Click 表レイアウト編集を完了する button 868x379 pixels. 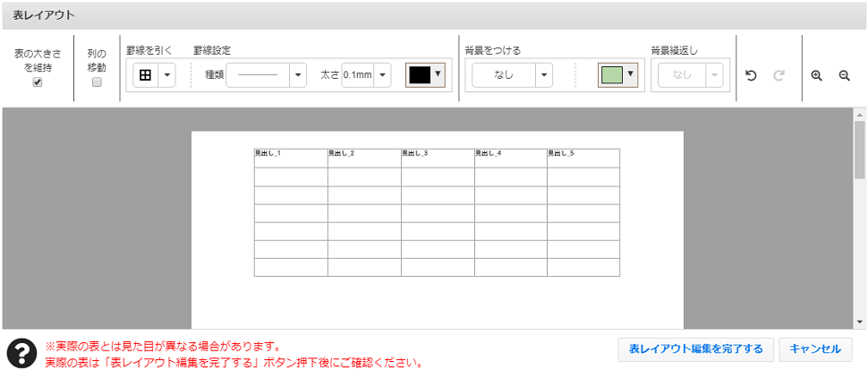695,349
